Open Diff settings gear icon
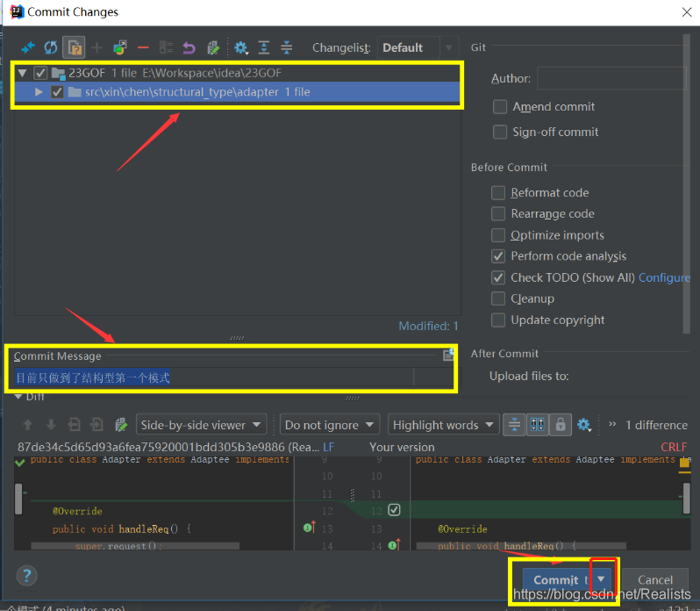 [x=584, y=425]
